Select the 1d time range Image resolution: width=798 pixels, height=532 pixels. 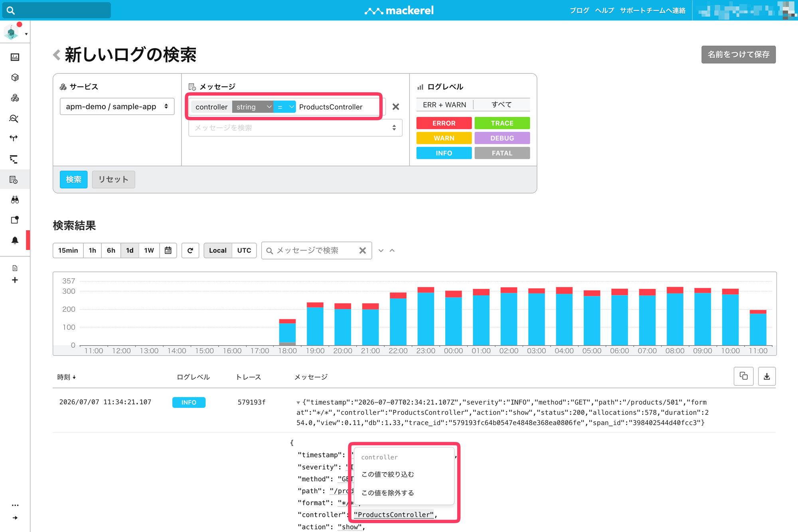tap(130, 250)
